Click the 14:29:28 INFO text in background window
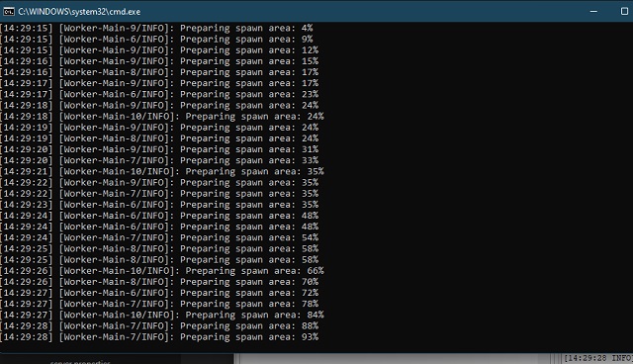 point(597,358)
